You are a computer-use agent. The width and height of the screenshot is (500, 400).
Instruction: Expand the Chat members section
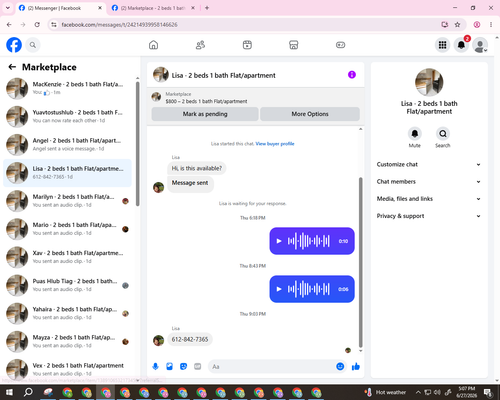click(429, 182)
